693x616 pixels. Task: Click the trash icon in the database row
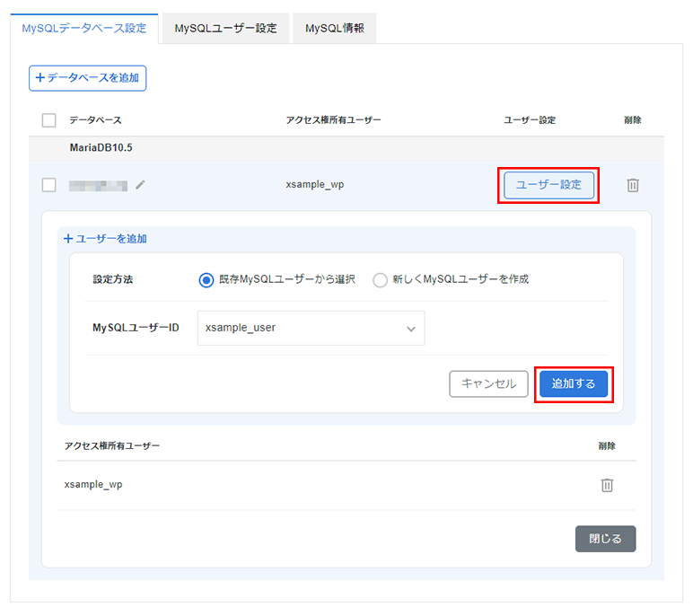pos(633,185)
